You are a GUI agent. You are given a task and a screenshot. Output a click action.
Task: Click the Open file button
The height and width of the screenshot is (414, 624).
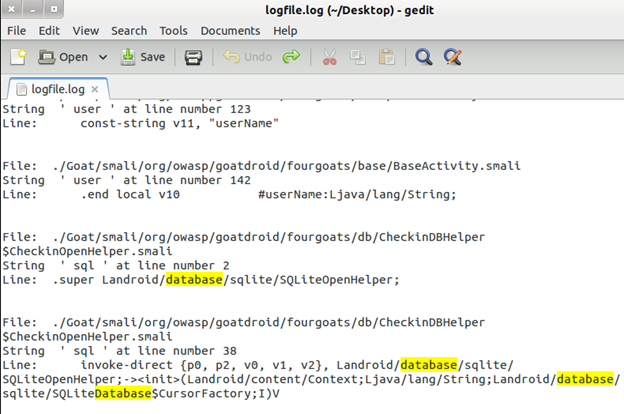(x=63, y=57)
